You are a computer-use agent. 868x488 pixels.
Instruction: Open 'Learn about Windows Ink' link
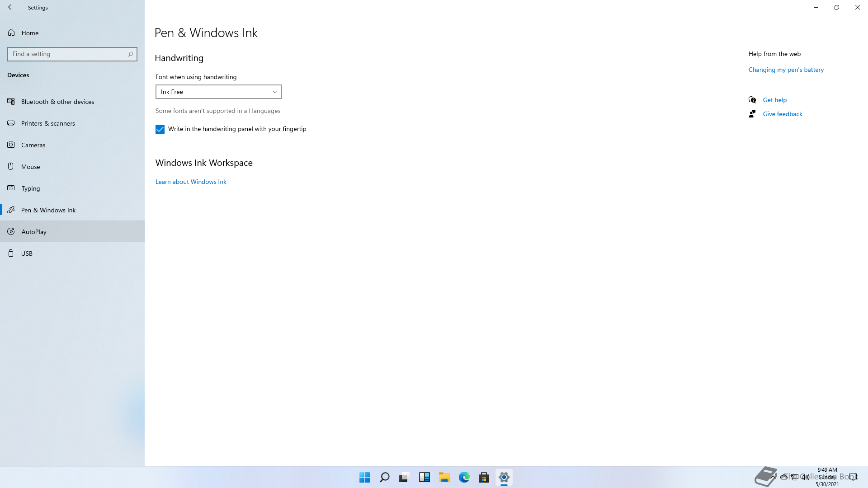click(191, 182)
